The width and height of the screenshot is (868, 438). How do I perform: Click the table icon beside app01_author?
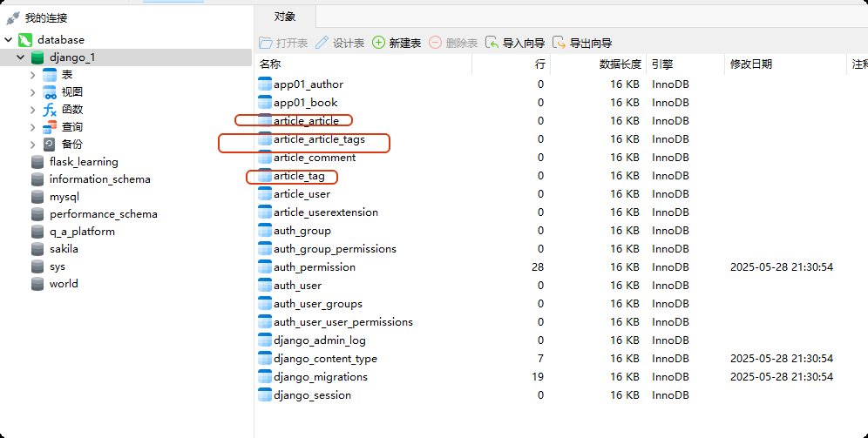[265, 84]
